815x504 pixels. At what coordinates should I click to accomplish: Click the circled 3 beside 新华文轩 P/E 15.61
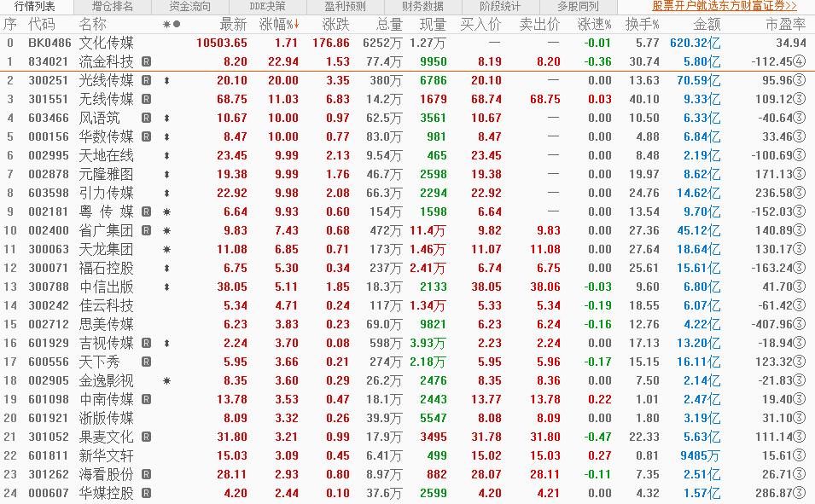coord(800,455)
